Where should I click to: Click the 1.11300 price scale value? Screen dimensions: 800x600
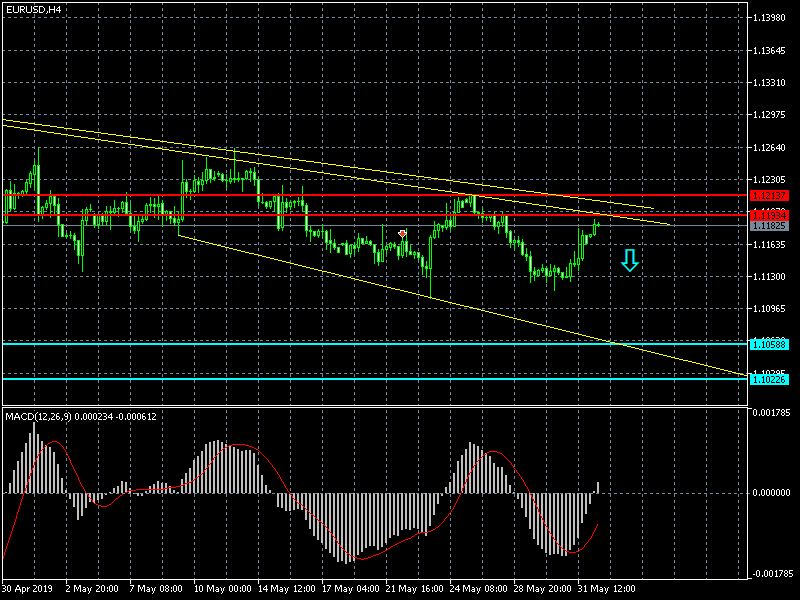click(771, 277)
